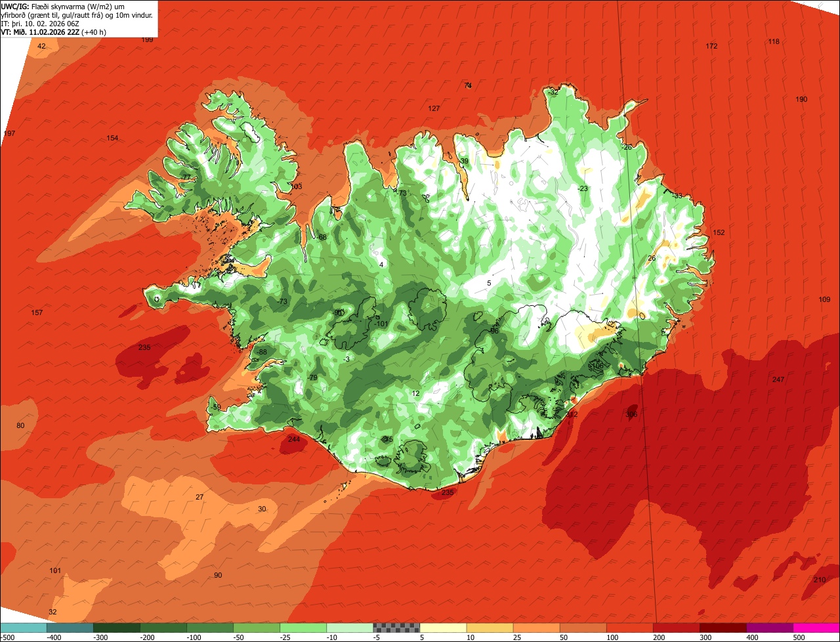Click the map value 42
Screen dimensions: 840x642
point(41,46)
